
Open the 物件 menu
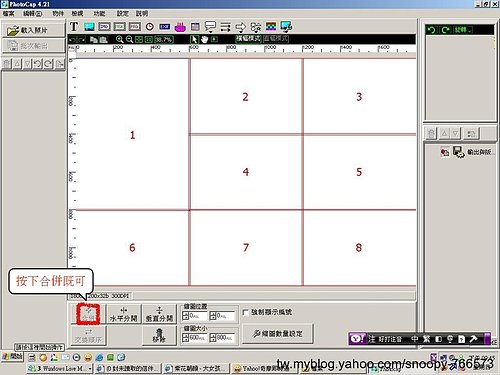pyautogui.click(x=58, y=13)
